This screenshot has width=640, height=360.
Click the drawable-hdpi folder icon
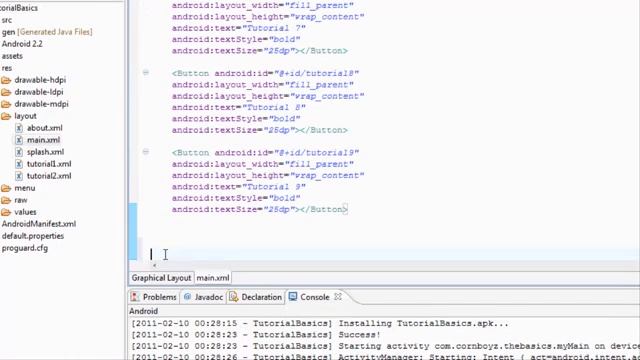(x=6, y=80)
